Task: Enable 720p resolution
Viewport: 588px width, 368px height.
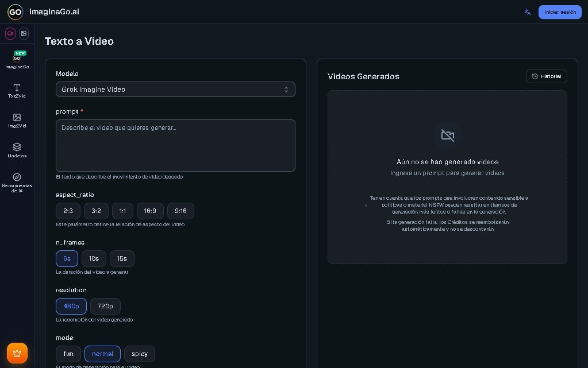Action: (x=105, y=306)
